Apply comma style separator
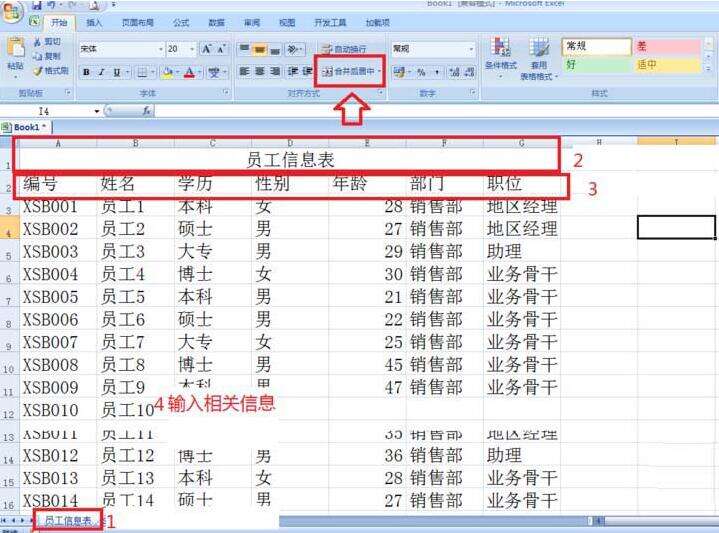Viewport: 719px width, 533px height. (x=437, y=72)
